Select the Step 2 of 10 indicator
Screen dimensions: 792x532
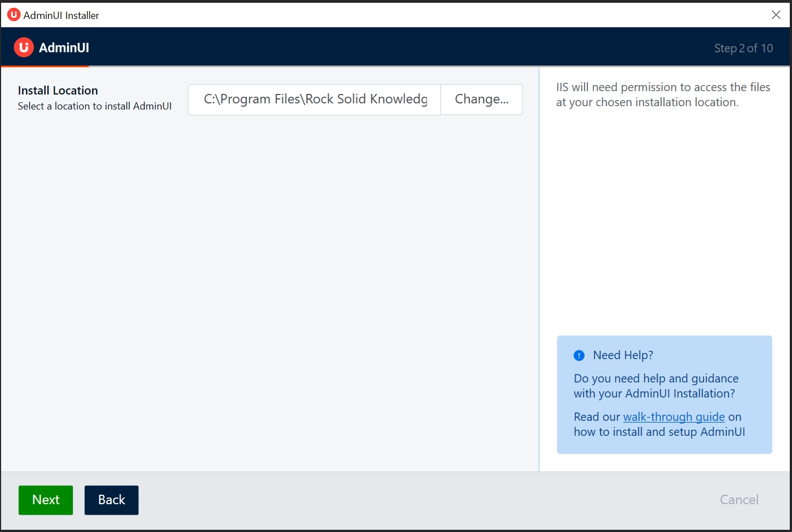pos(744,48)
